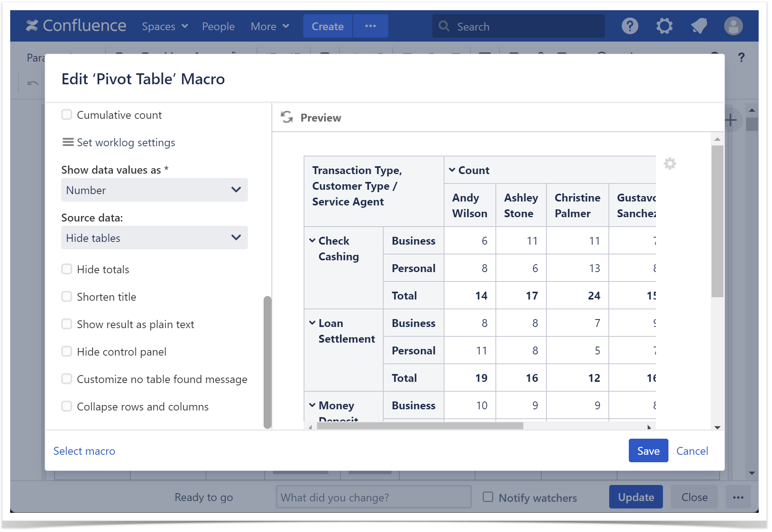This screenshot has height=532, width=772.
Task: Open the Source data dropdown
Action: click(154, 238)
